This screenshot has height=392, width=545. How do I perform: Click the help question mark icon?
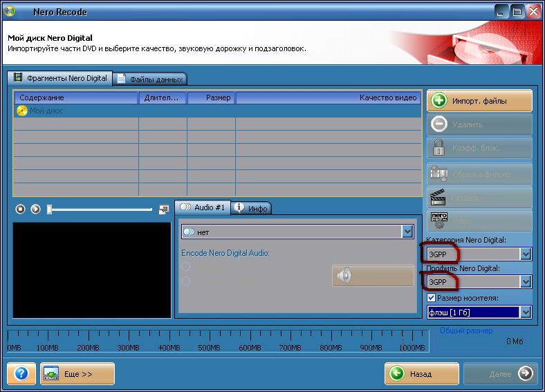(x=21, y=374)
